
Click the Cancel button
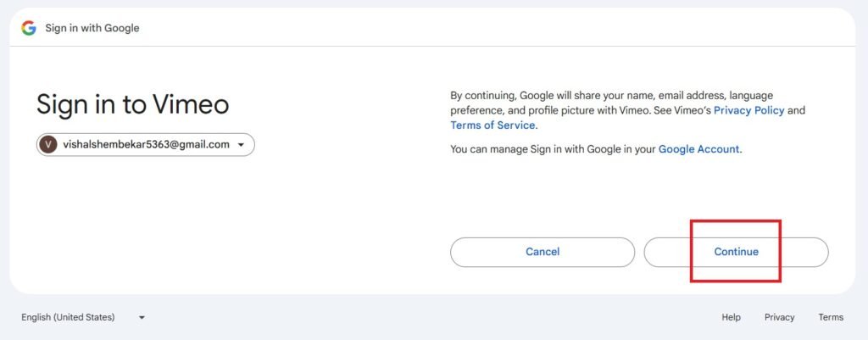542,252
